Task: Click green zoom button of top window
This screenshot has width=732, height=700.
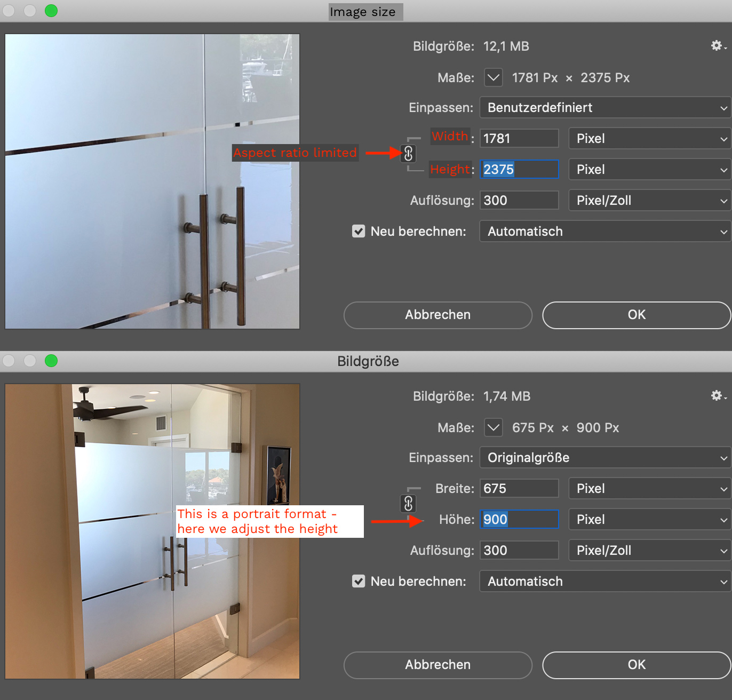Action: pos(51,11)
